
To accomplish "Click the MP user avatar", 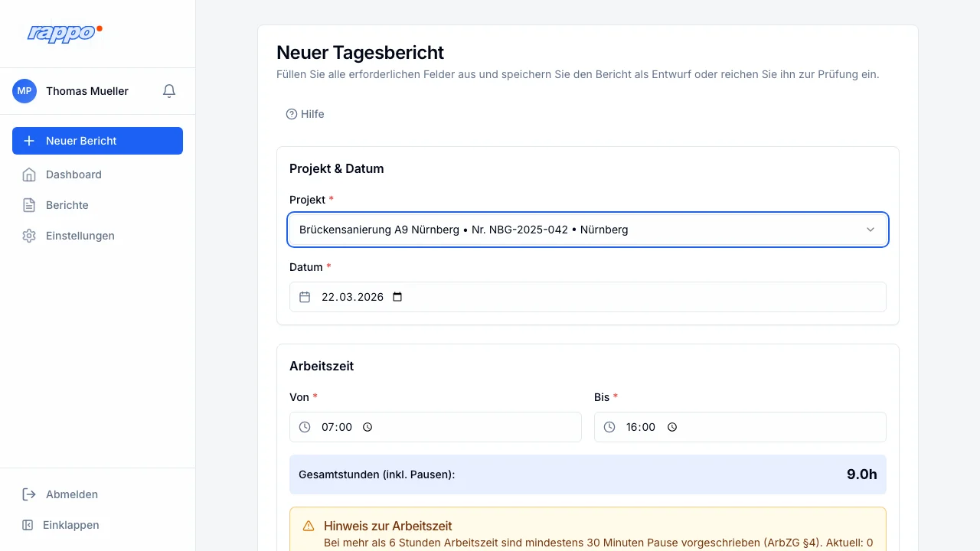I will [24, 91].
